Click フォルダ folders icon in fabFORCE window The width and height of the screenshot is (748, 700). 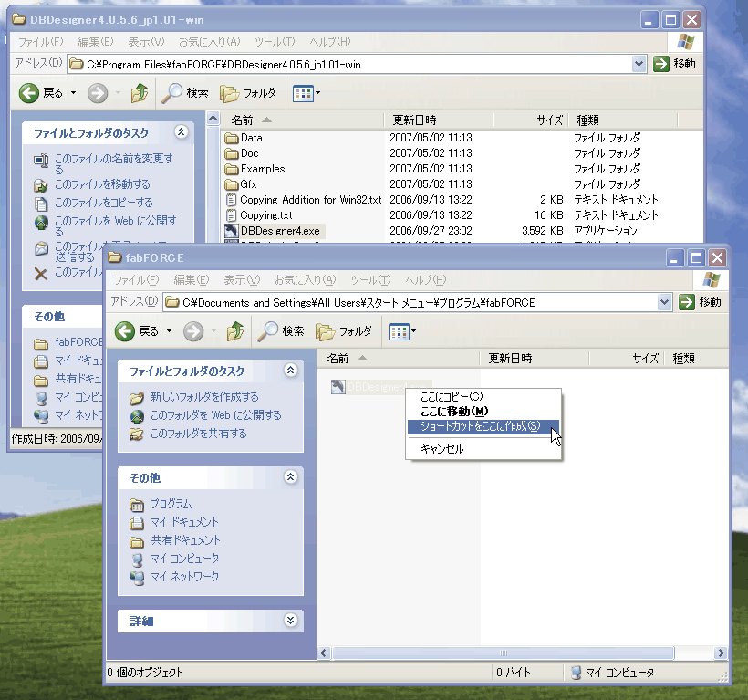pyautogui.click(x=326, y=331)
